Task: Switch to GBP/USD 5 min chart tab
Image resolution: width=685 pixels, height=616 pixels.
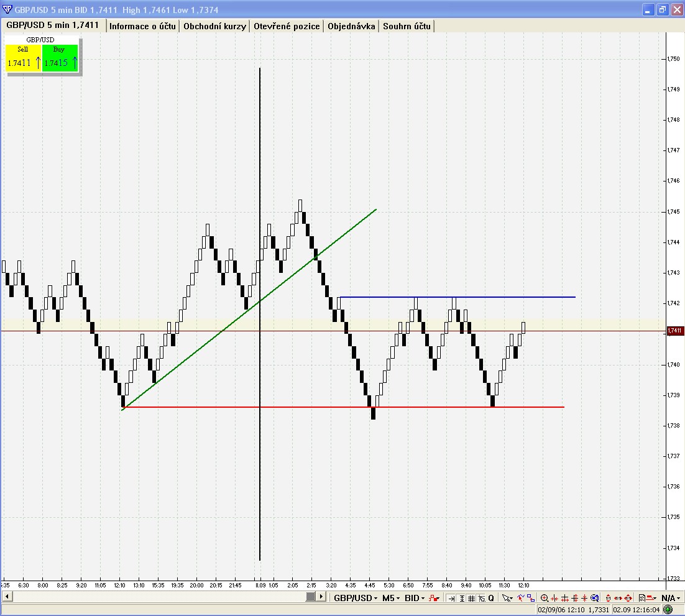Action: click(53, 25)
